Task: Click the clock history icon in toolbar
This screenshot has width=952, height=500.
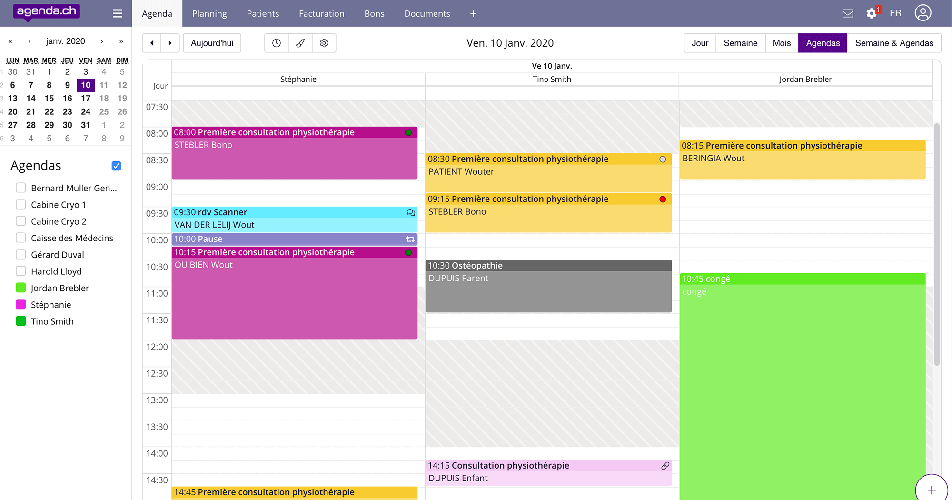Action: click(x=278, y=43)
